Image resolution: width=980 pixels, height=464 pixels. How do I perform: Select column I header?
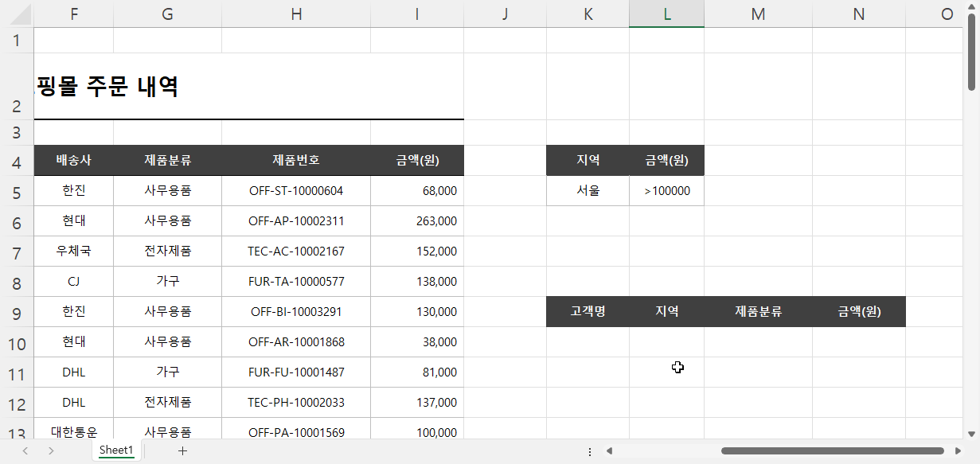click(x=417, y=14)
